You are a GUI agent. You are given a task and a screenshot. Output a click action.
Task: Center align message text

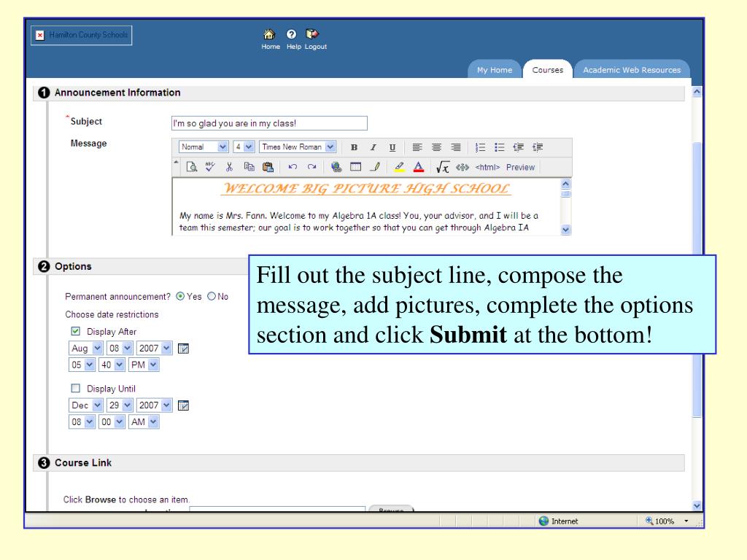tap(436, 147)
